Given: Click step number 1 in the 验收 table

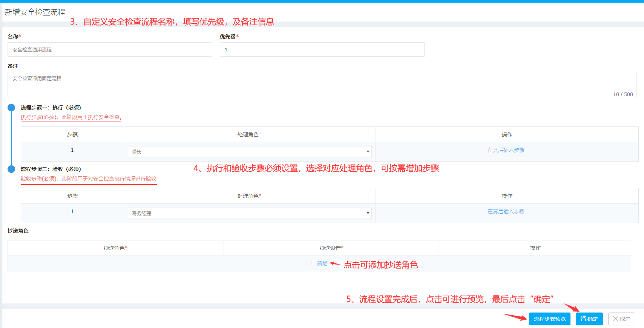Looking at the screenshot, I should click(72, 211).
